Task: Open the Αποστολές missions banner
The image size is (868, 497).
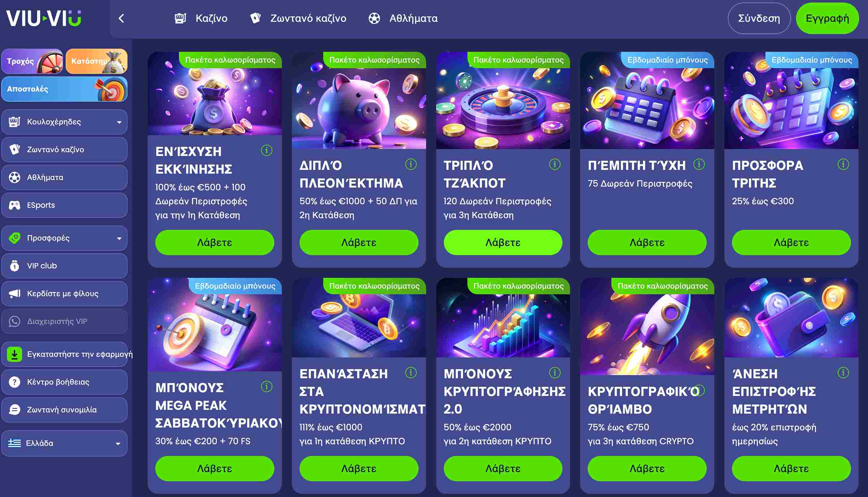Action: (65, 89)
